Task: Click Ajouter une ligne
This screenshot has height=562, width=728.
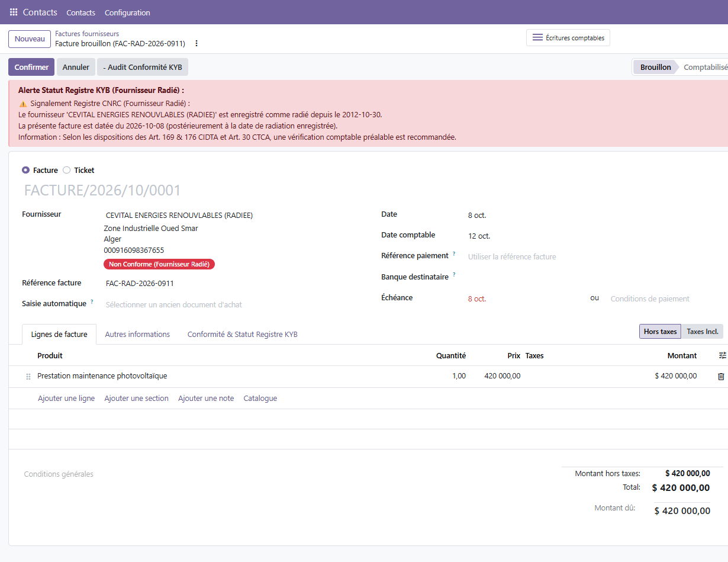Action: tap(66, 398)
